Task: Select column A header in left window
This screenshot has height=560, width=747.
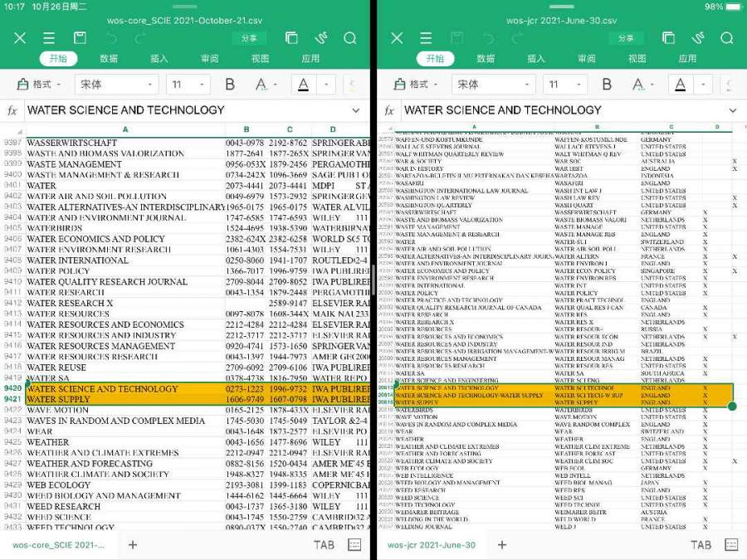Action: point(125,129)
